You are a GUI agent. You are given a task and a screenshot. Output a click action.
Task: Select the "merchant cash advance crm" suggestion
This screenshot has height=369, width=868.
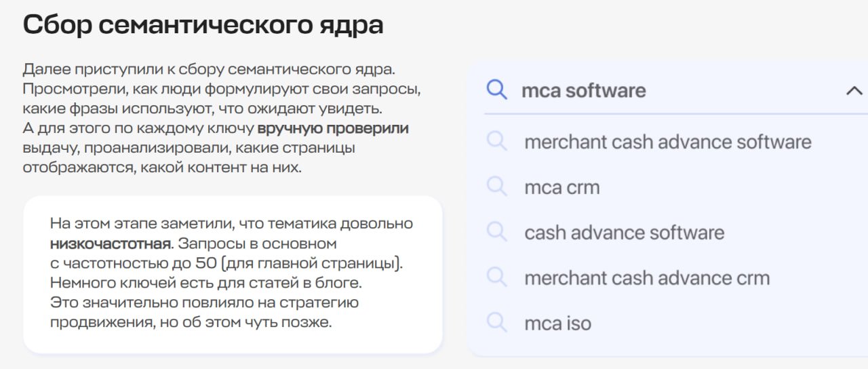[x=647, y=278]
